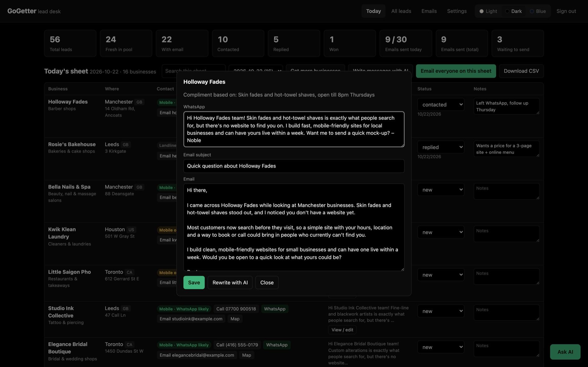
Task: Click the GoGetter logo text
Action: (22, 11)
